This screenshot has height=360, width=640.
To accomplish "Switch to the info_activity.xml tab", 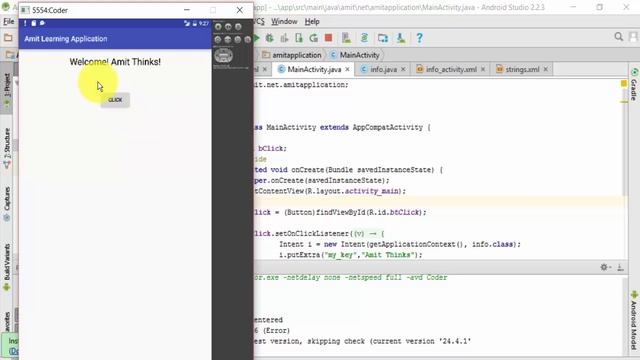I will [x=451, y=69].
